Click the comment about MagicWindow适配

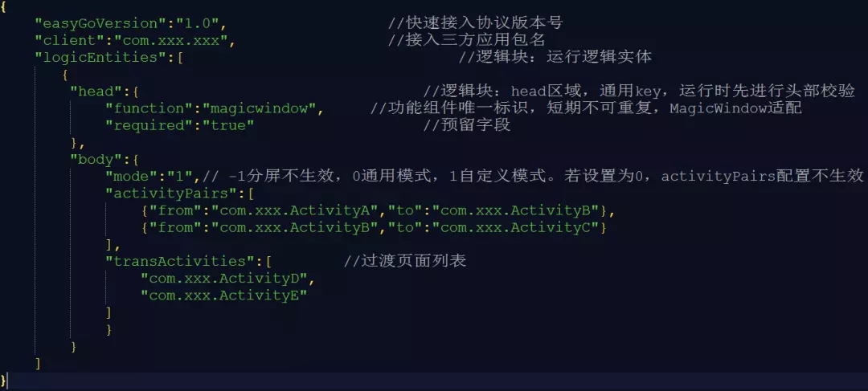coord(586,108)
